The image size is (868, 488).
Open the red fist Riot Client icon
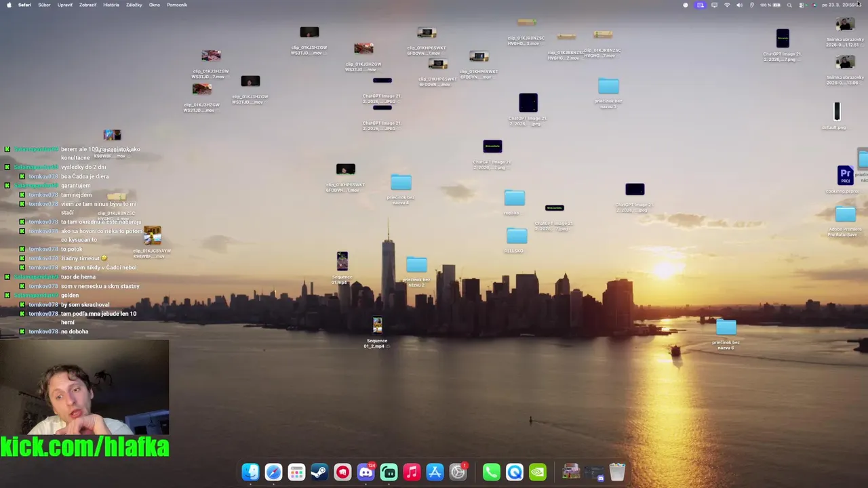pyautogui.click(x=342, y=472)
